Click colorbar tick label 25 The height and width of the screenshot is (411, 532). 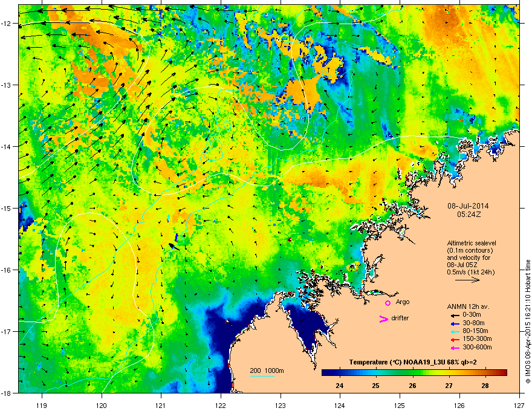(x=375, y=386)
